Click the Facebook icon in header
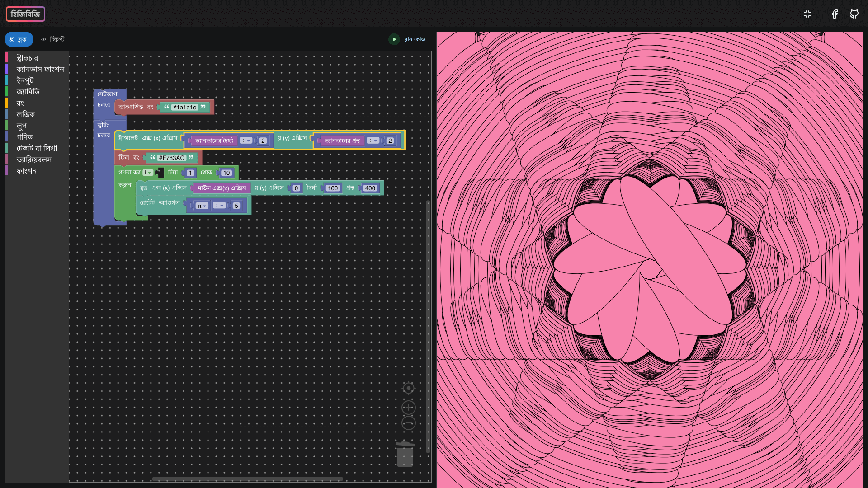Viewport: 868px width, 488px height. pyautogui.click(x=835, y=14)
